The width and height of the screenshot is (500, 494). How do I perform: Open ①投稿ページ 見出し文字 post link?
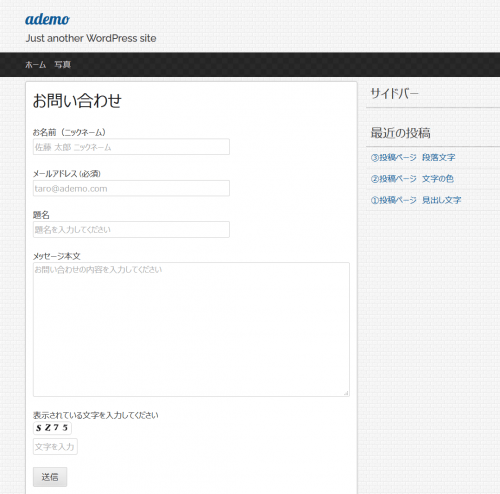tap(416, 200)
